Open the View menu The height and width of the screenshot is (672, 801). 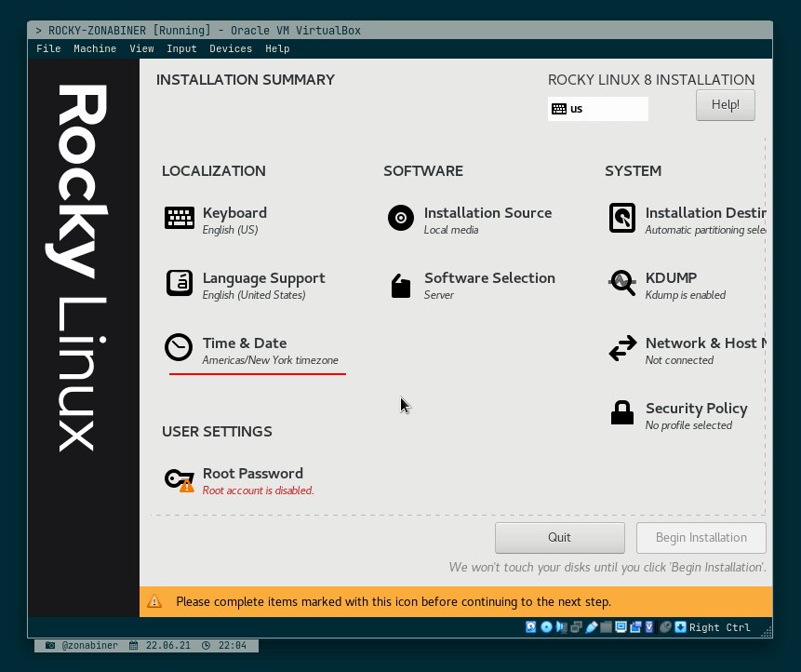pos(141,48)
